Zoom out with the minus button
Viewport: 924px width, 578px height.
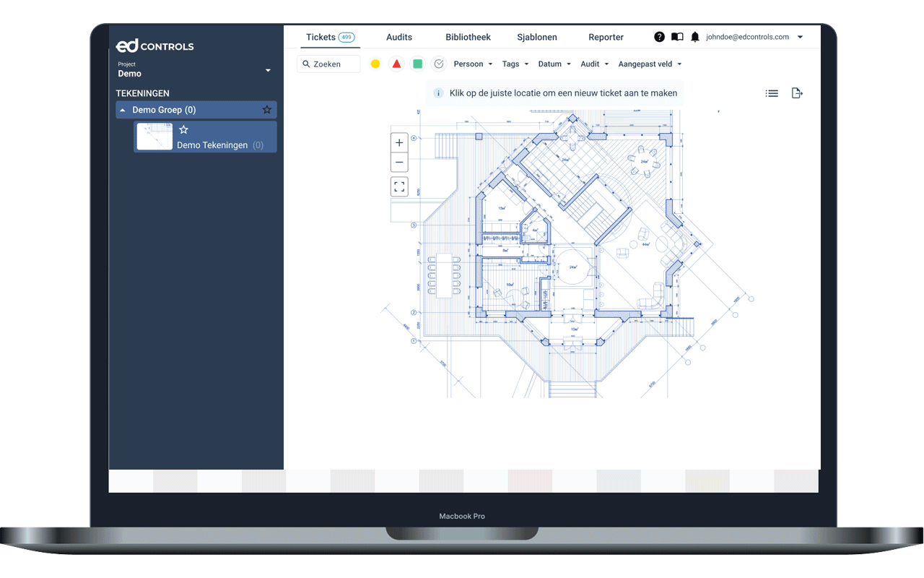(399, 163)
